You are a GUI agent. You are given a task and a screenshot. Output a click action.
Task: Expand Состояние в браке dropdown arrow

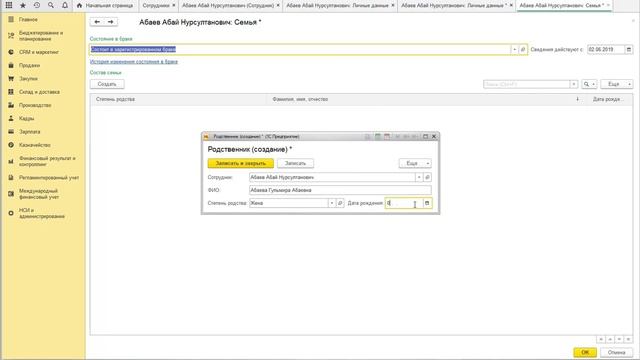tap(514, 49)
